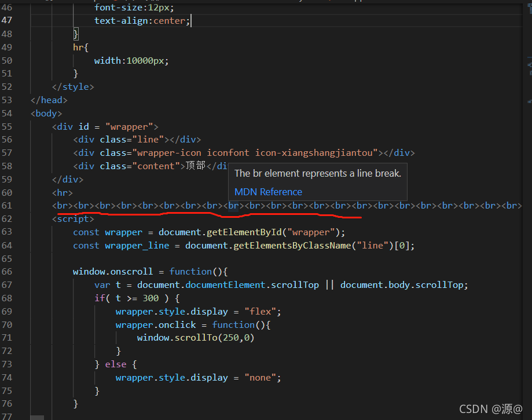Click "getElementsByClassName" on line 64
Screen dimensions: 532x420
292,246
